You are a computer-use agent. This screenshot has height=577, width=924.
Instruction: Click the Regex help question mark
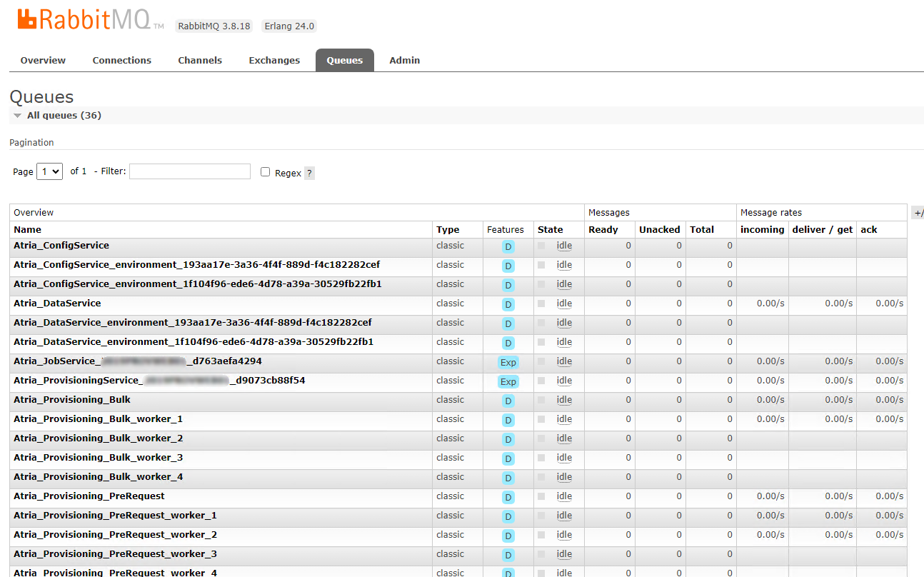pyautogui.click(x=309, y=174)
